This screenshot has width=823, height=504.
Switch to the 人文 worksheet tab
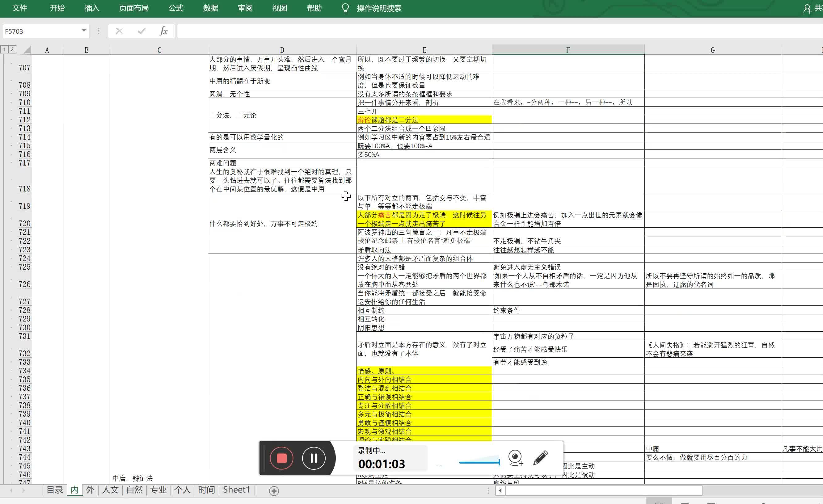(x=110, y=489)
